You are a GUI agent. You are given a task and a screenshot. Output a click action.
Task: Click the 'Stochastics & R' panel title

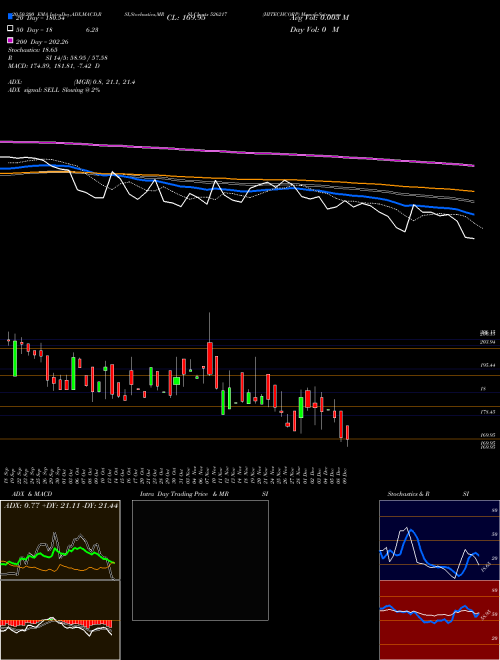click(408, 494)
